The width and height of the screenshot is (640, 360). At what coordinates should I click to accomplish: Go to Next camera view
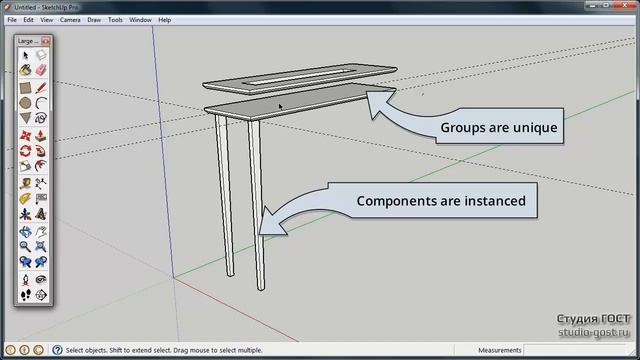click(41, 262)
